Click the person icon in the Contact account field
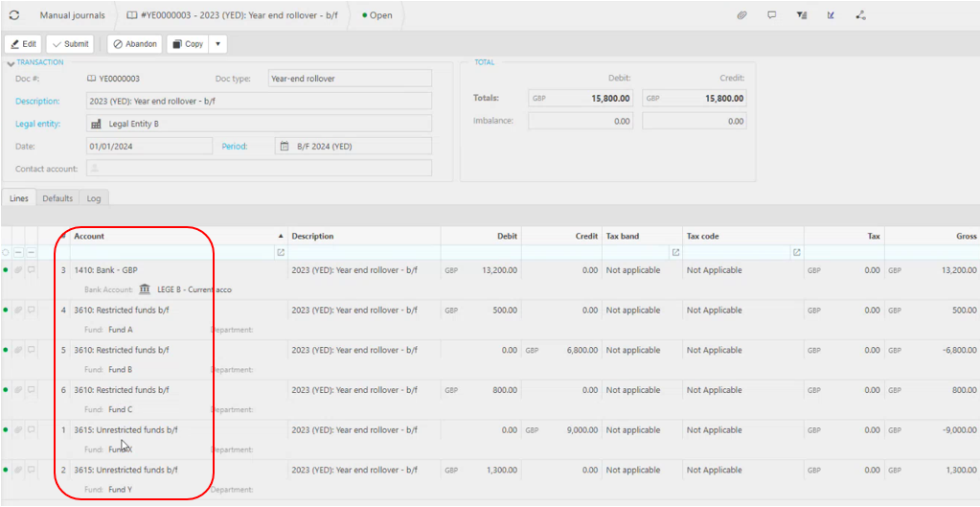 (95, 168)
